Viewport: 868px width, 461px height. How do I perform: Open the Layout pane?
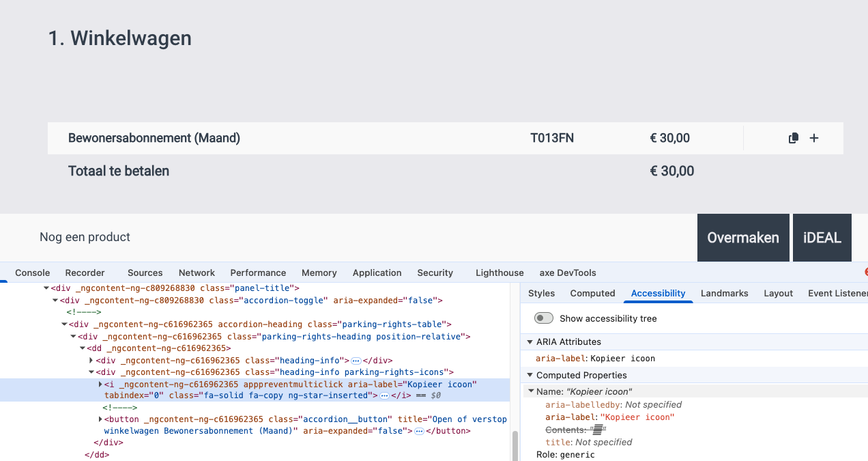[x=779, y=293]
